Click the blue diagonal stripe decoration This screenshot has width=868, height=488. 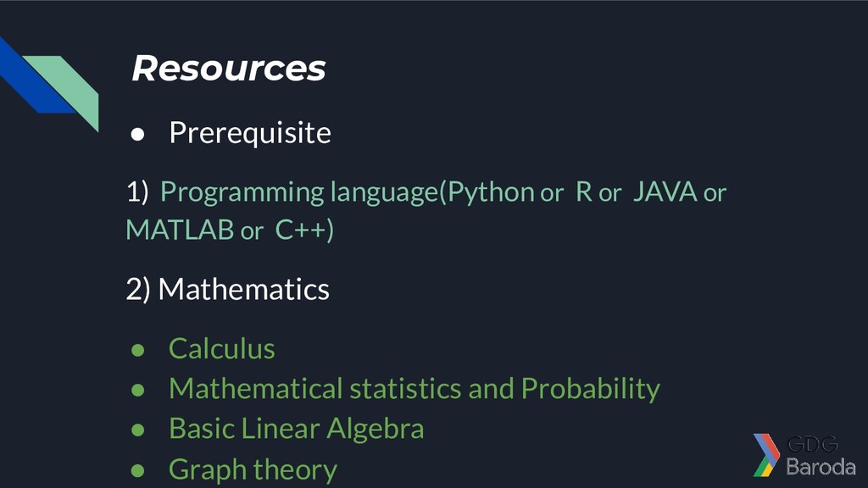pyautogui.click(x=33, y=76)
